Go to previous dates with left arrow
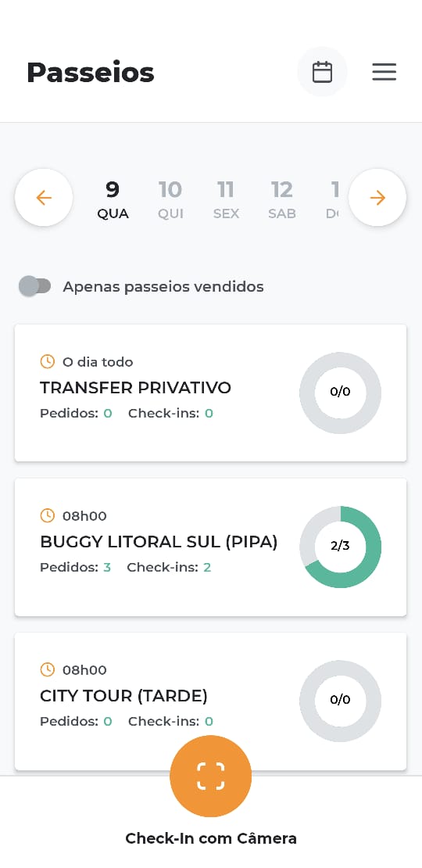This screenshot has height=868, width=422. coord(44,198)
